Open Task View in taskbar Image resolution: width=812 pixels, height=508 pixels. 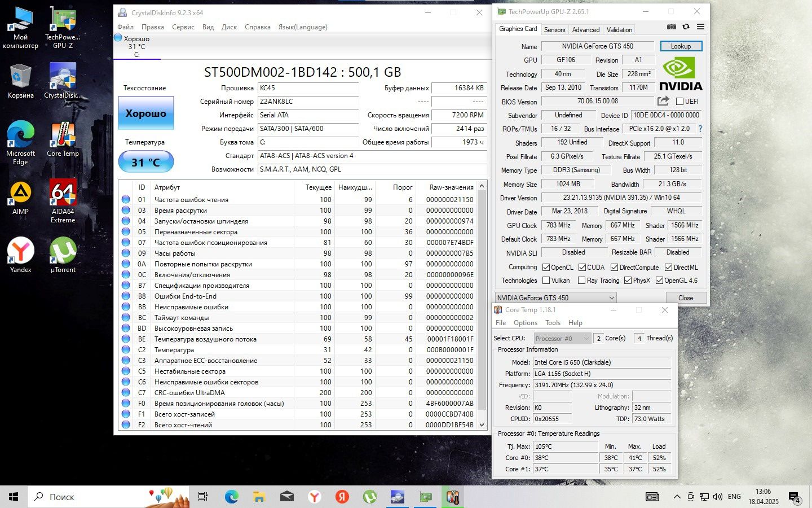click(x=203, y=497)
